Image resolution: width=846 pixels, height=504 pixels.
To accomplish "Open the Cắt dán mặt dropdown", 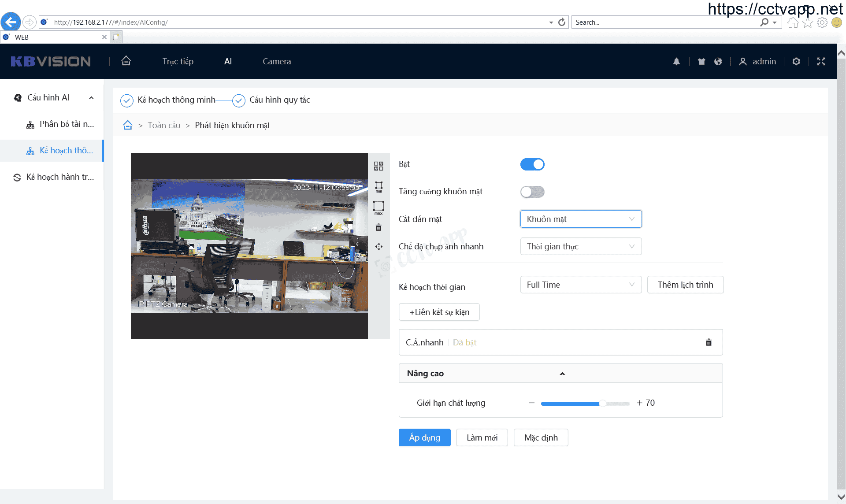I will click(581, 219).
